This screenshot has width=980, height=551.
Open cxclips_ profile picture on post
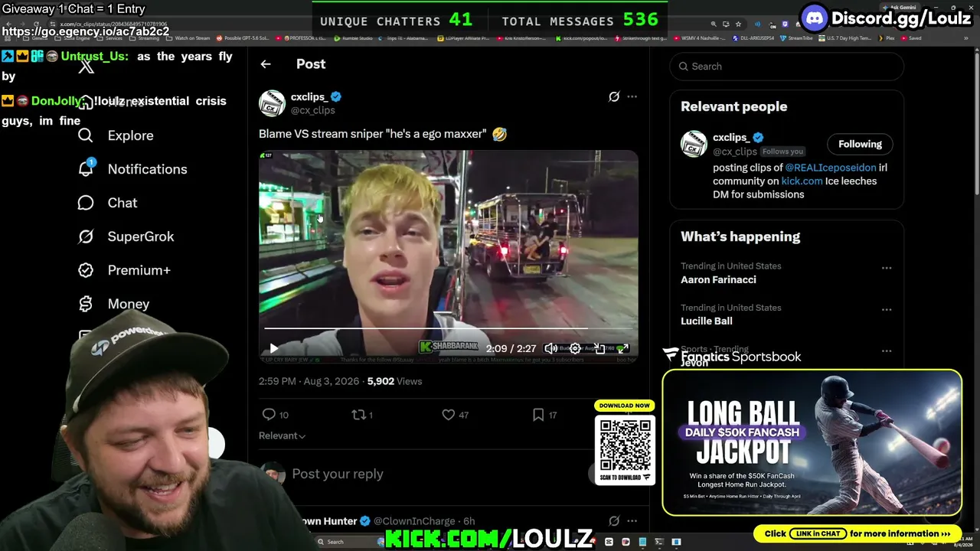[272, 103]
